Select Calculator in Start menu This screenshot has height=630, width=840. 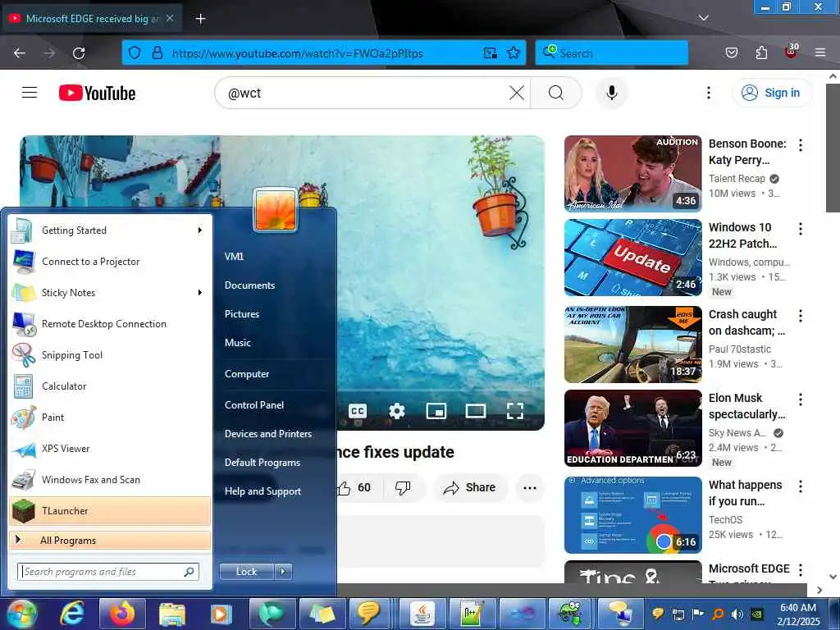pos(111,386)
